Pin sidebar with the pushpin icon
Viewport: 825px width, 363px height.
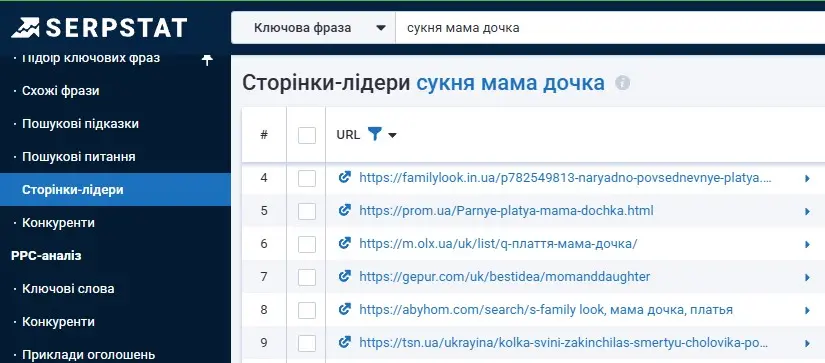click(x=207, y=59)
